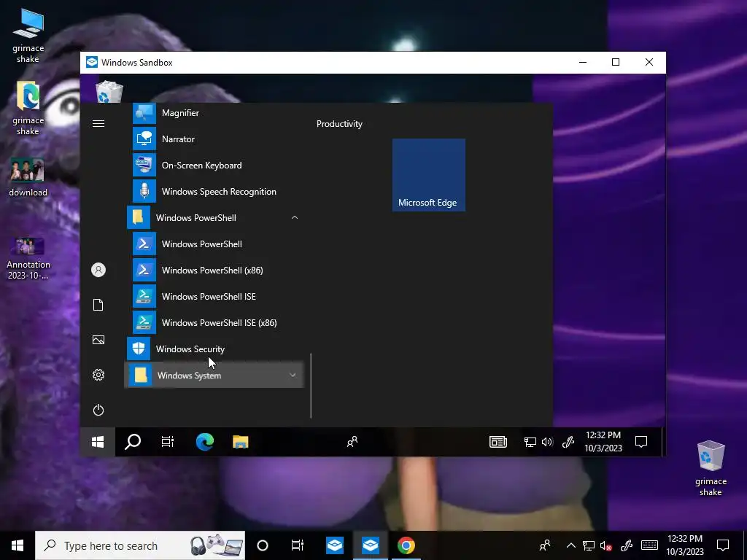
Task: Open Documents from Start sidebar
Action: 98,305
